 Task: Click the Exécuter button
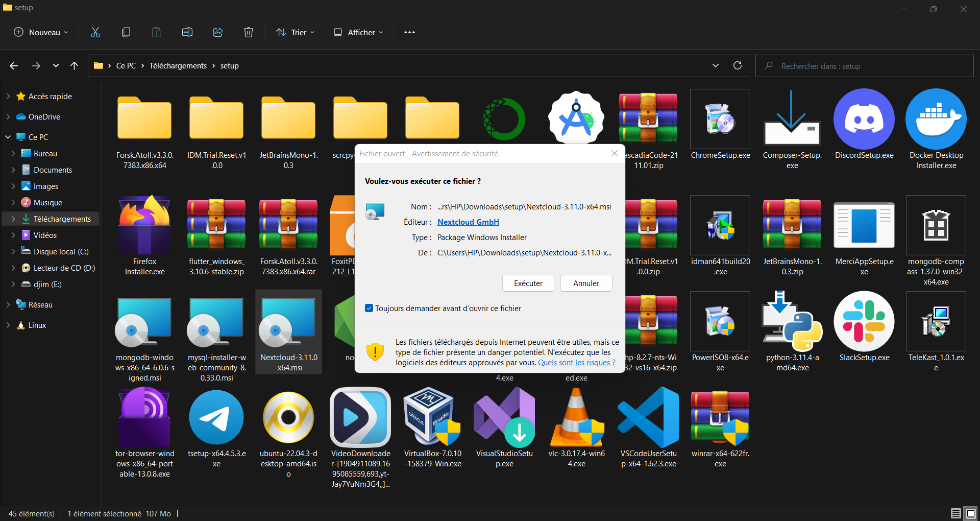click(528, 283)
